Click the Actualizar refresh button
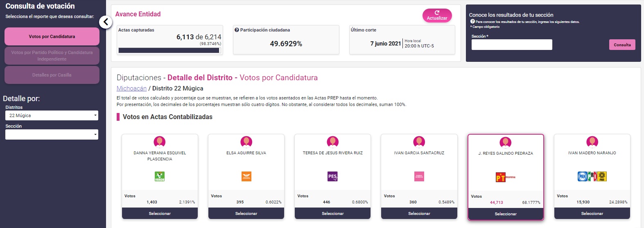 pos(437,16)
